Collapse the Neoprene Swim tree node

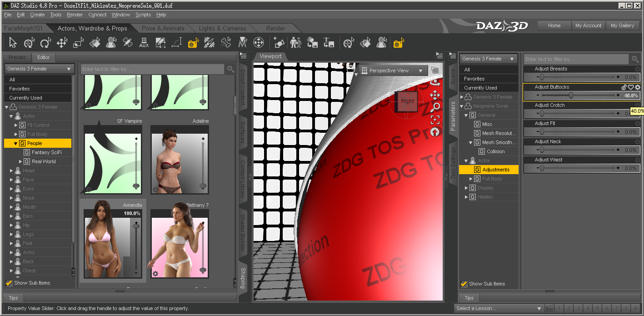[x=462, y=106]
